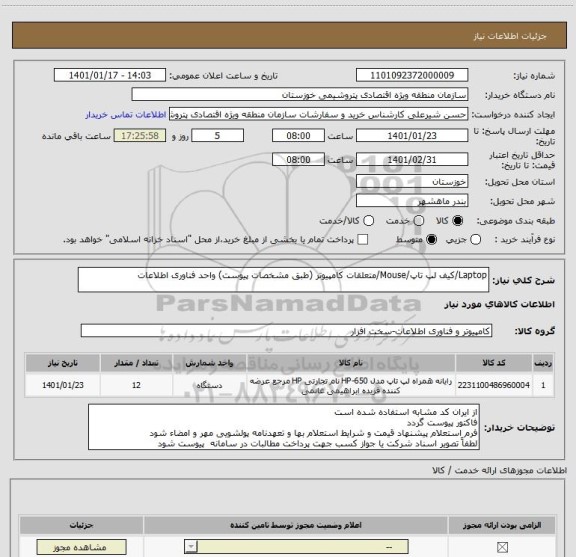The width and height of the screenshot is (576, 557).
Task: Click the اعلام وضعیت مجوز column header
Action: [296, 525]
